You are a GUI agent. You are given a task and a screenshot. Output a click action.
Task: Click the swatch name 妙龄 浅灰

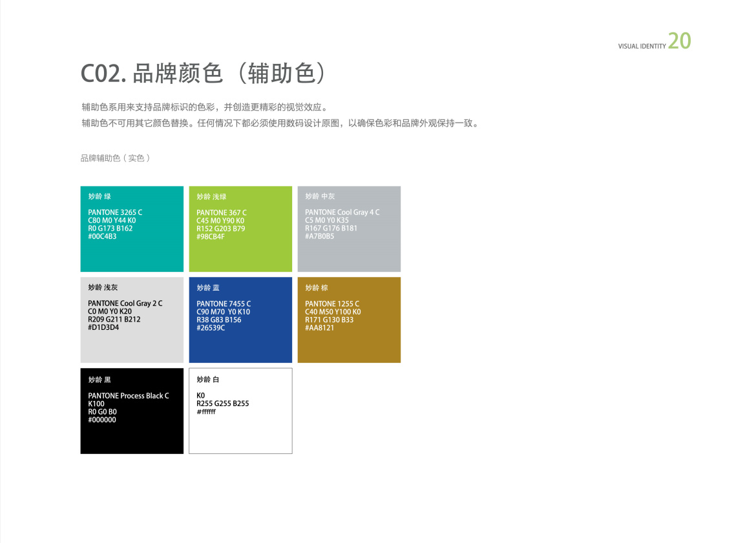point(103,287)
